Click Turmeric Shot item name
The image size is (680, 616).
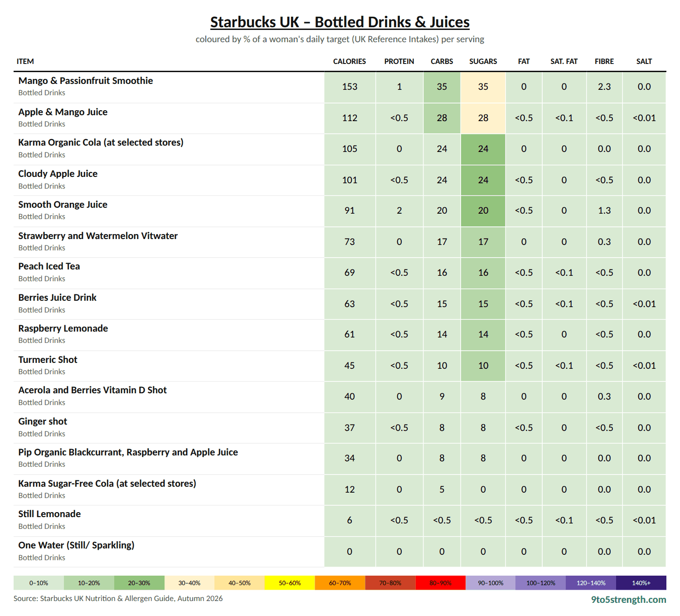pos(48,360)
